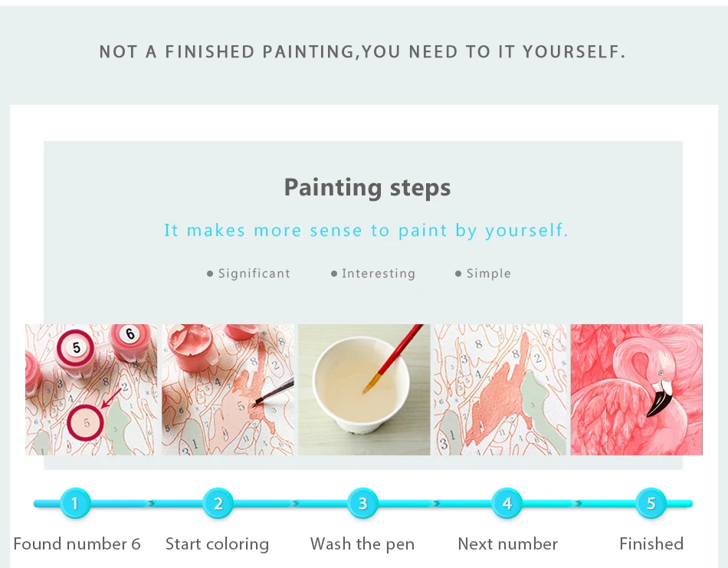Click the 'Start coloring' label
The height and width of the screenshot is (568, 728).
[x=218, y=543]
